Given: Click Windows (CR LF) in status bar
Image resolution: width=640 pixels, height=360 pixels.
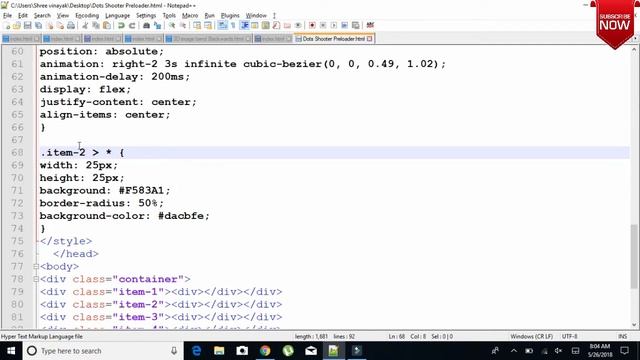Looking at the screenshot, I should click(531, 336).
